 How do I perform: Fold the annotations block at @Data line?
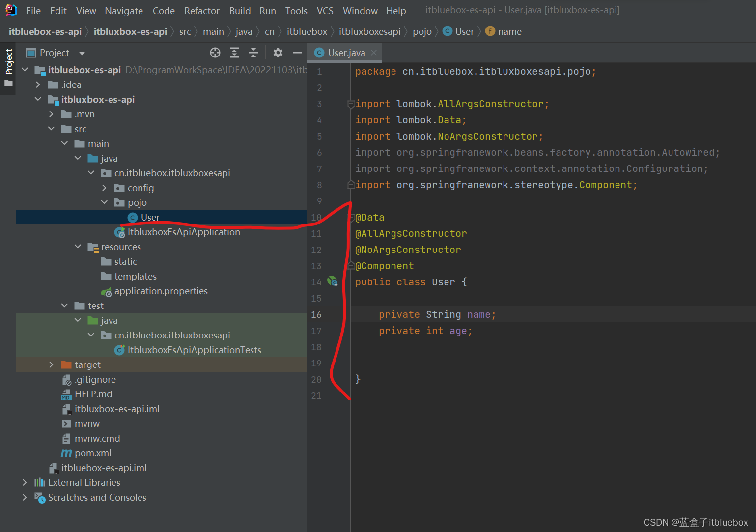click(351, 218)
